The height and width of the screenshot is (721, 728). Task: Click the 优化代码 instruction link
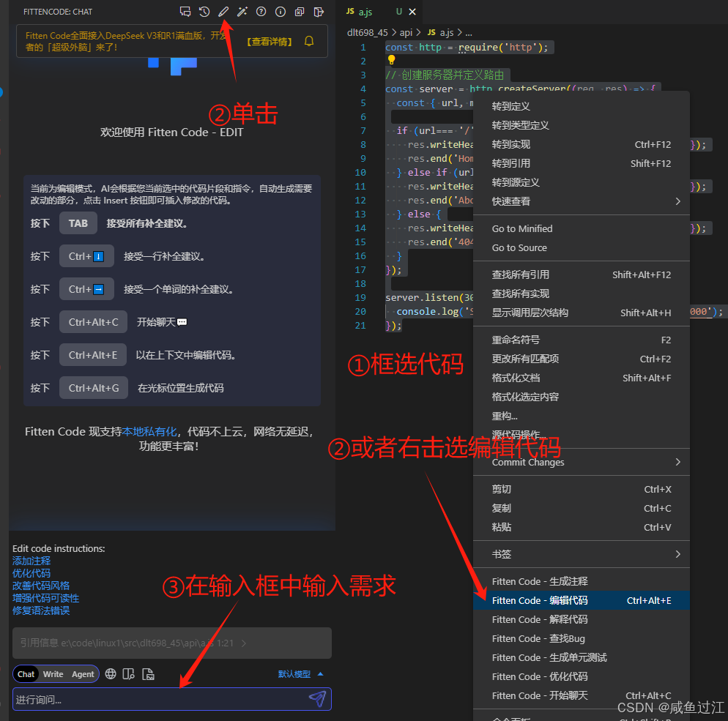click(31, 573)
